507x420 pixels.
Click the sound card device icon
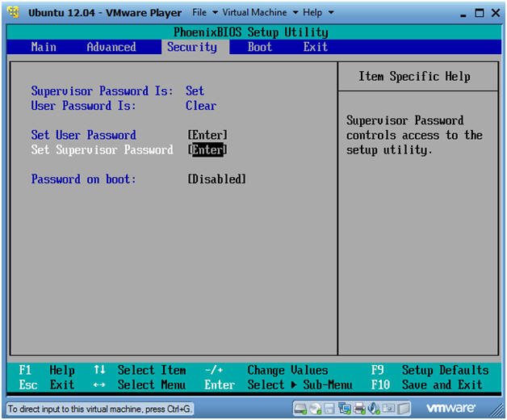click(x=374, y=409)
